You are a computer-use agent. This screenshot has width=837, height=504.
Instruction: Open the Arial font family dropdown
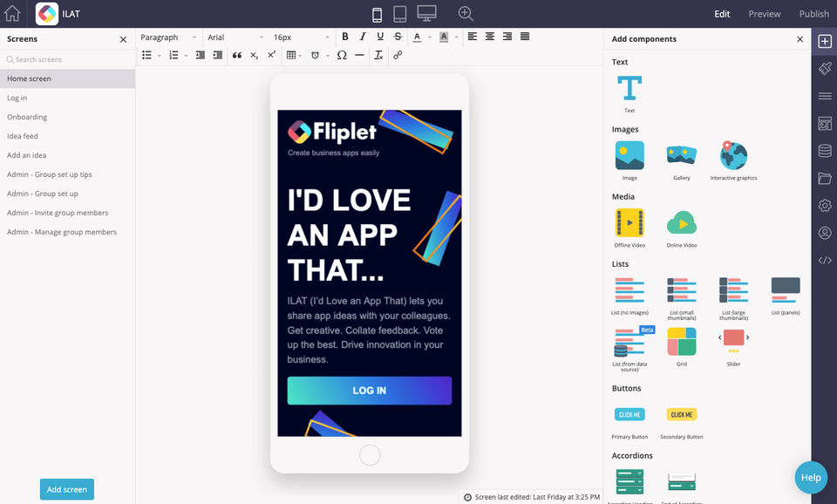[235, 37]
